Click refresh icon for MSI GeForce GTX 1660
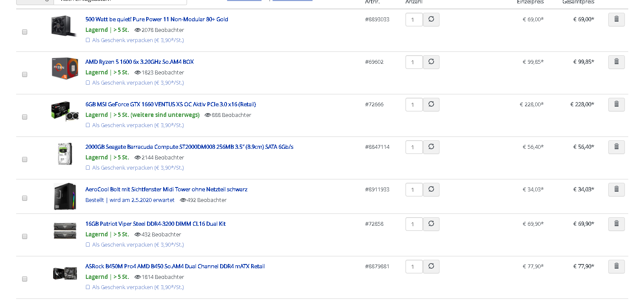 (431, 105)
